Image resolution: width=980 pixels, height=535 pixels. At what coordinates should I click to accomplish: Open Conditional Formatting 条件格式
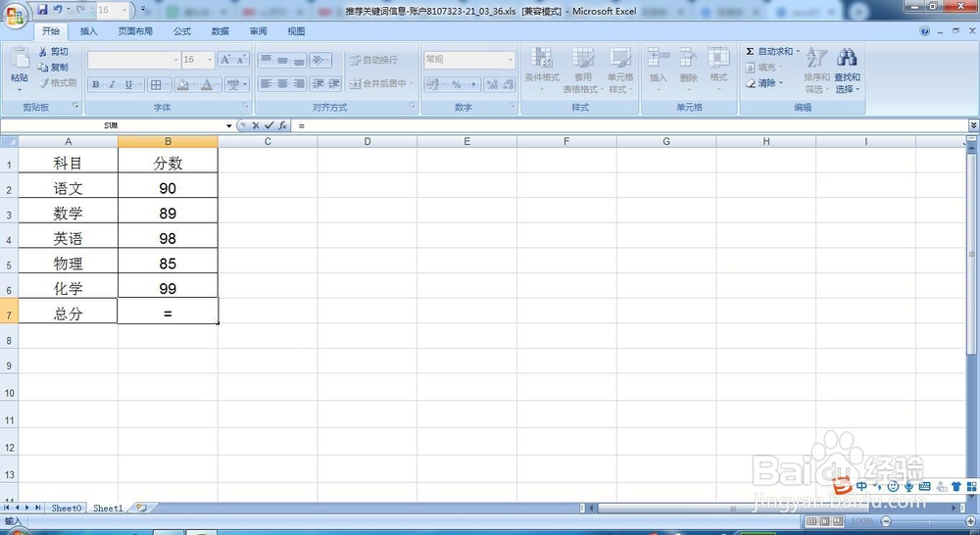(x=542, y=70)
